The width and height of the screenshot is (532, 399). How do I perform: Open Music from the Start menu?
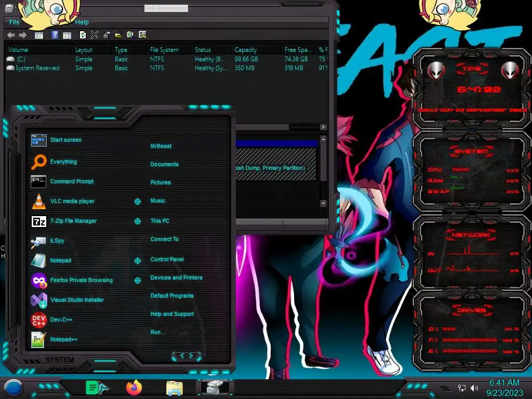[x=158, y=201]
